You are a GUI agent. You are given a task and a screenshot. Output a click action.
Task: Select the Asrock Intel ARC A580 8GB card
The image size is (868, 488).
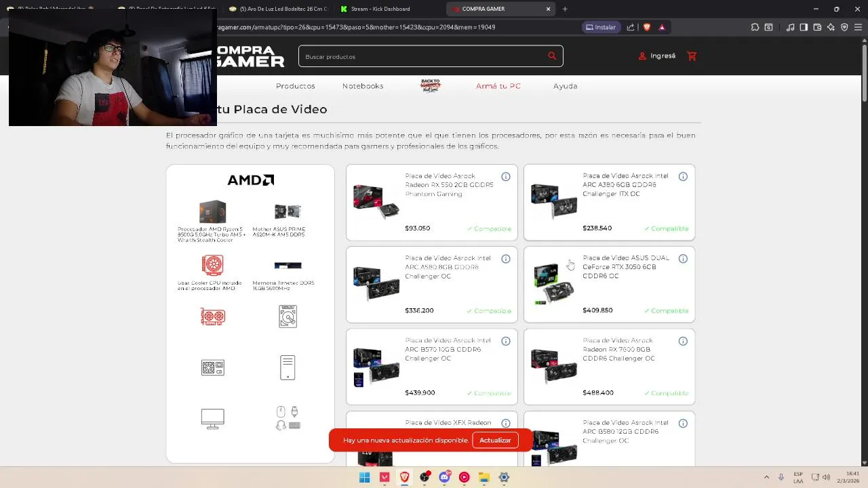[432, 285]
